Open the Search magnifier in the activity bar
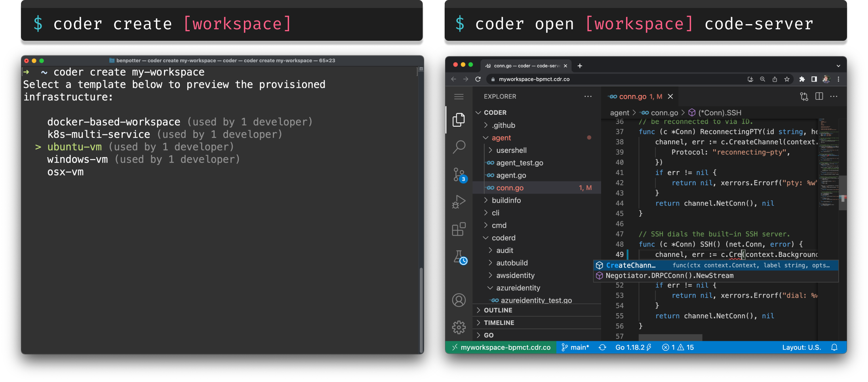The height and width of the screenshot is (382, 868). [459, 147]
